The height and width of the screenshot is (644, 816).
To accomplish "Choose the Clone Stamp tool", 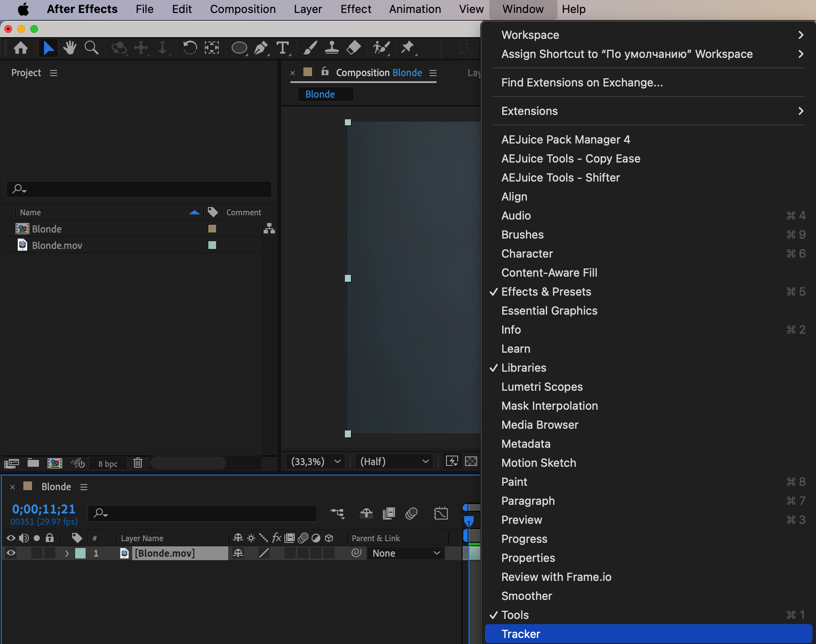I will point(331,48).
